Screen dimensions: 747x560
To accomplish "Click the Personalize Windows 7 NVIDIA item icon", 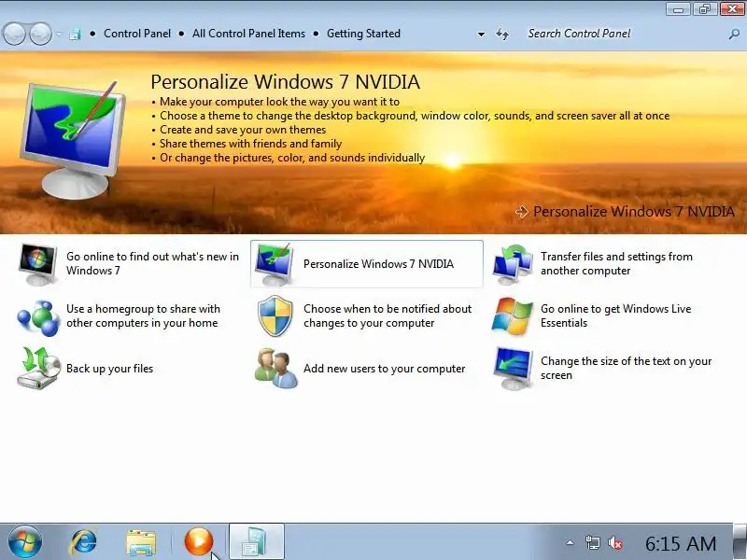I will tap(273, 264).
